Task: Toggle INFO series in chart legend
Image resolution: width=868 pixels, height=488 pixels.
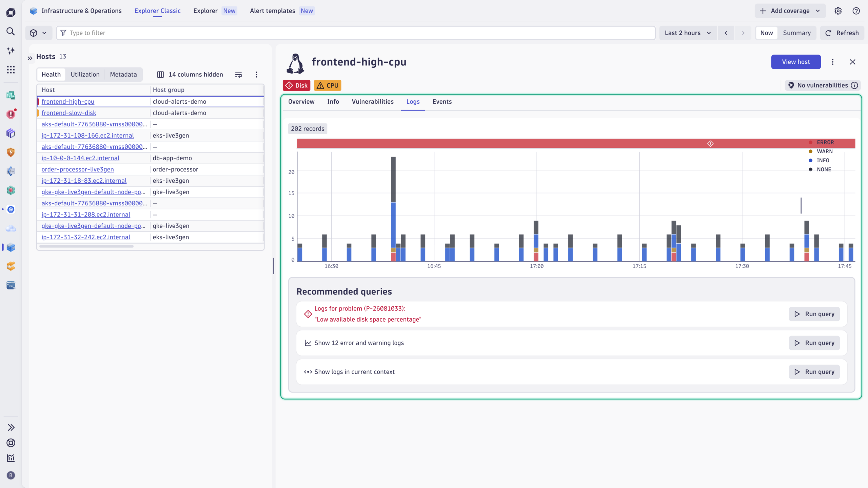Action: point(819,161)
